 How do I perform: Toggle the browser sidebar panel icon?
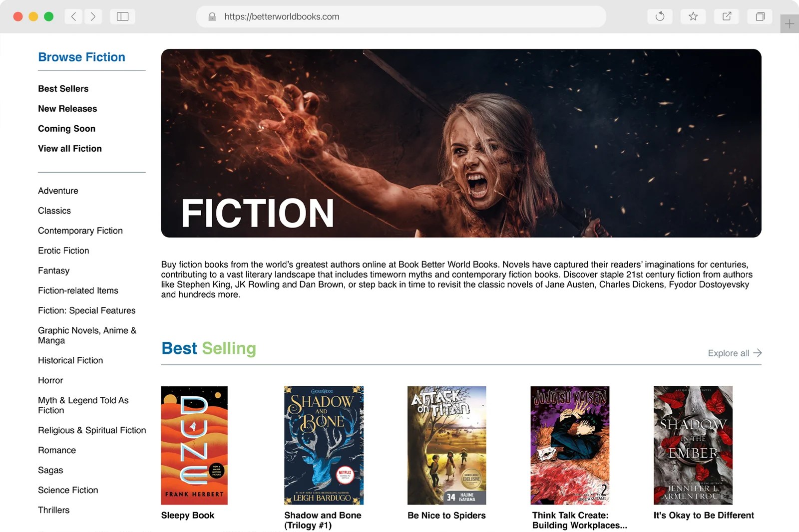point(122,16)
